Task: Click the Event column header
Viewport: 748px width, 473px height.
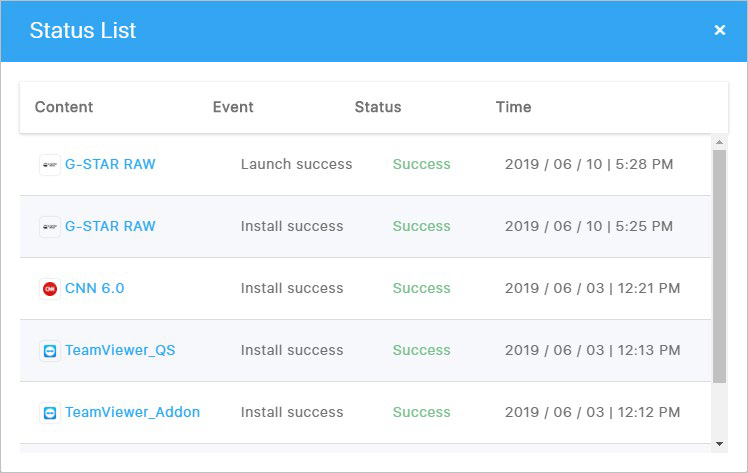Action: tap(233, 107)
